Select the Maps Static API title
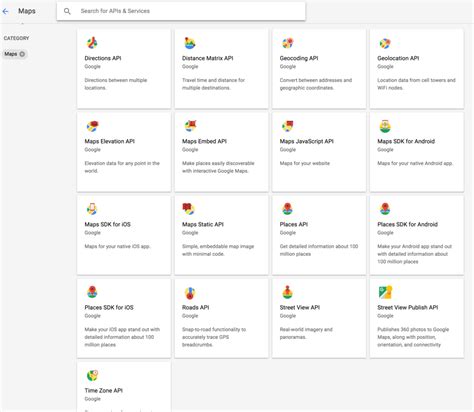This screenshot has height=412, width=474. tap(203, 224)
